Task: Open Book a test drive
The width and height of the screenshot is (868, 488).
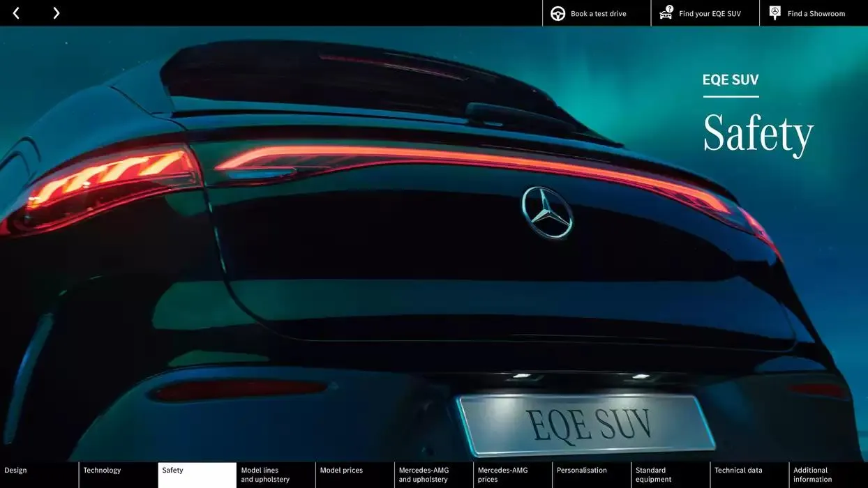Action: point(598,13)
